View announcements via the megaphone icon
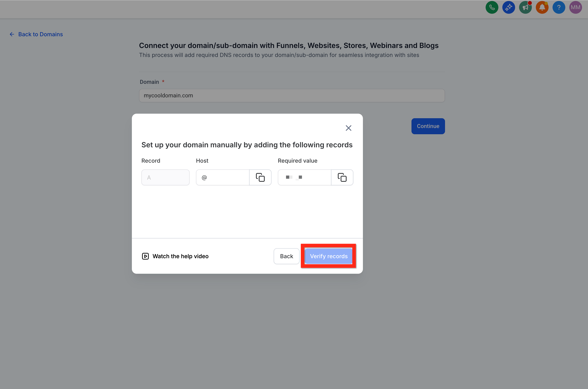Screen dimensions: 588x389 [x=525, y=7]
